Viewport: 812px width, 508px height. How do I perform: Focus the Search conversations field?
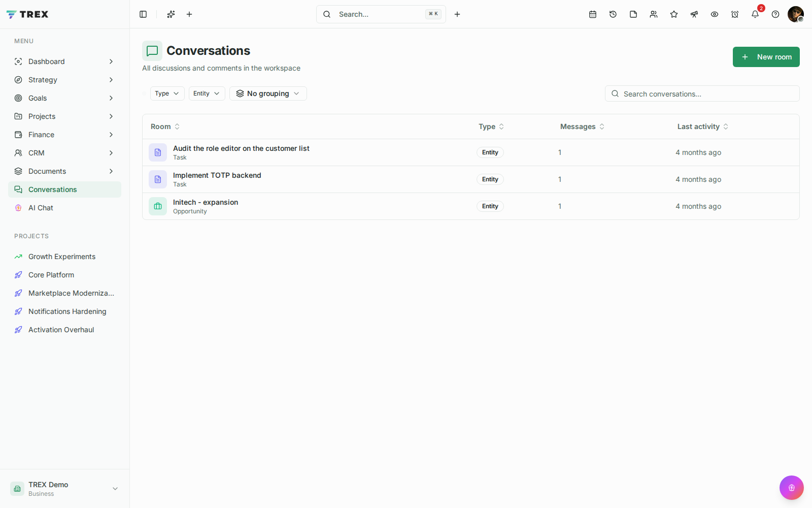[702, 93]
